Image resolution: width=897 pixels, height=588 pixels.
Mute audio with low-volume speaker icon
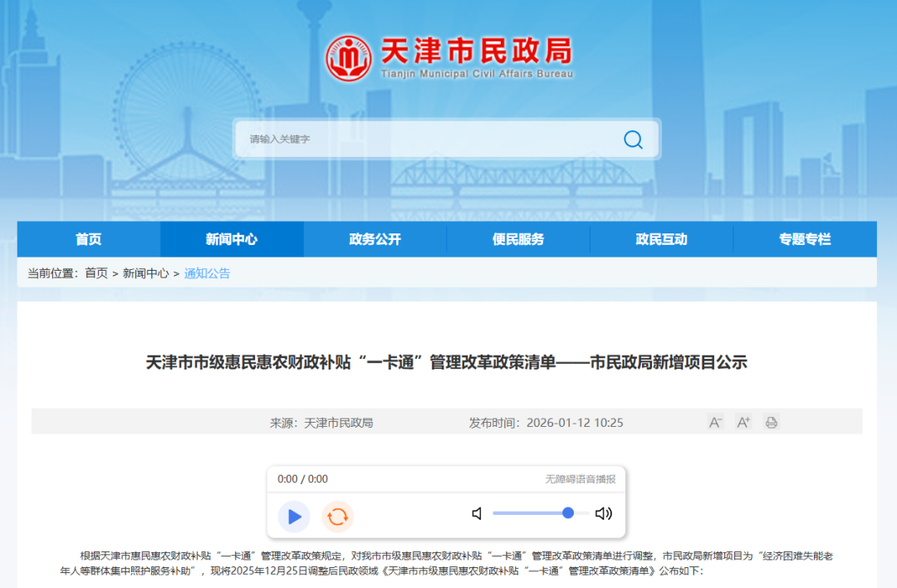tap(477, 513)
